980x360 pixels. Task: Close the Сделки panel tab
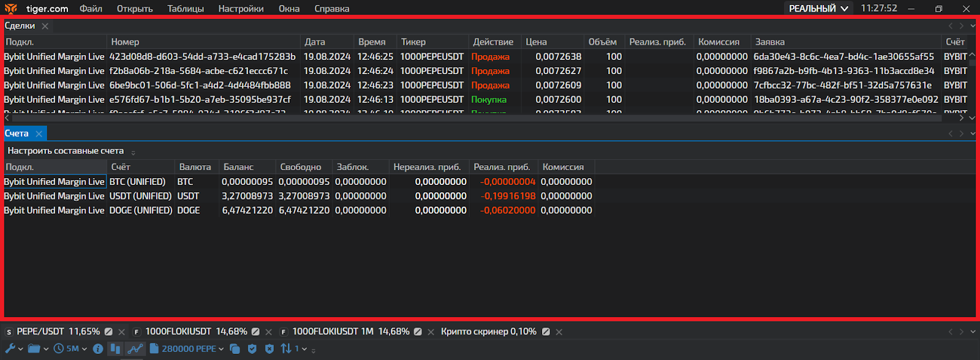(45, 26)
